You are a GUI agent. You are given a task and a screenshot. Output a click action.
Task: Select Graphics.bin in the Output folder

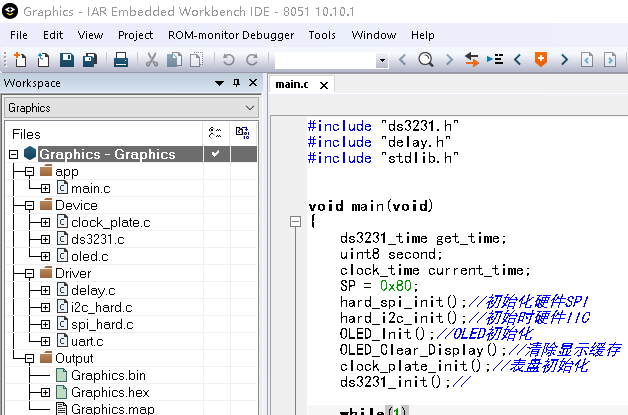(x=108, y=376)
